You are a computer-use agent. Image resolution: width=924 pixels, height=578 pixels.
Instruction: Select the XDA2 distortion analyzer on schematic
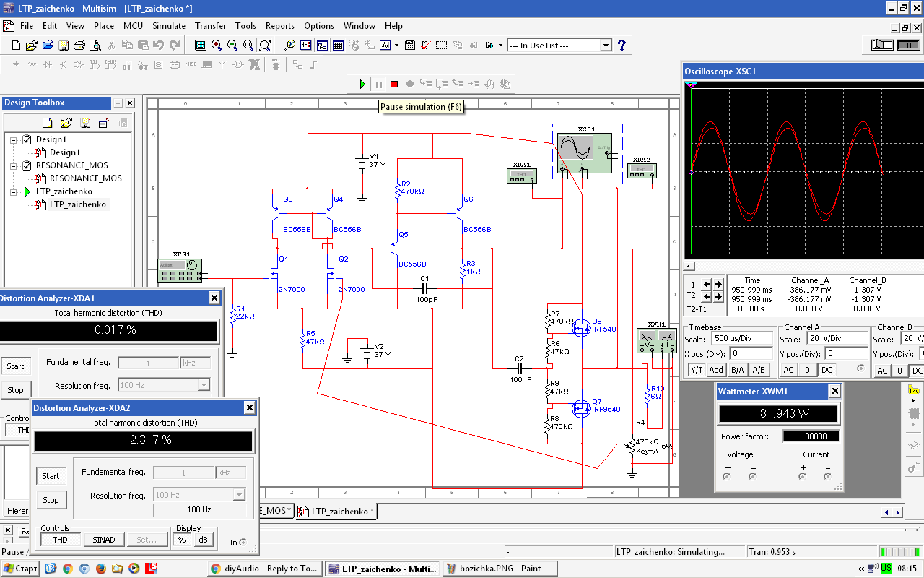(x=641, y=171)
